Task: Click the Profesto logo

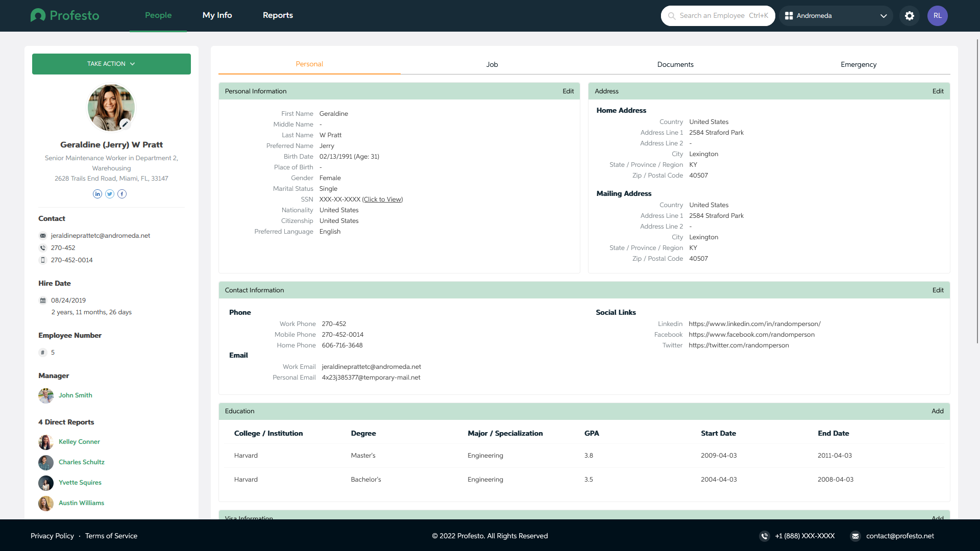Action: click(65, 15)
